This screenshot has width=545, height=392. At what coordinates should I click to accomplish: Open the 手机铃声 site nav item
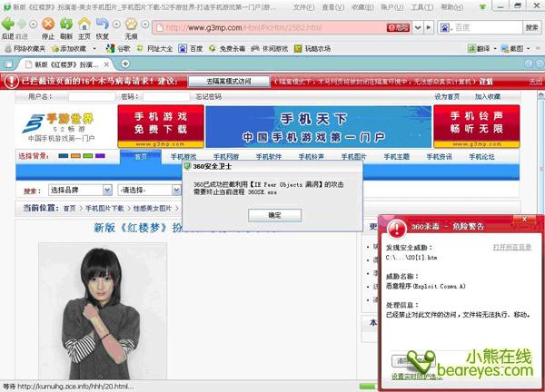click(311, 157)
